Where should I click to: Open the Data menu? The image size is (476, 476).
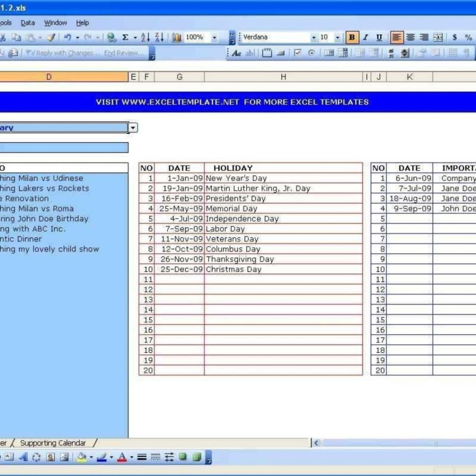pyautogui.click(x=28, y=23)
